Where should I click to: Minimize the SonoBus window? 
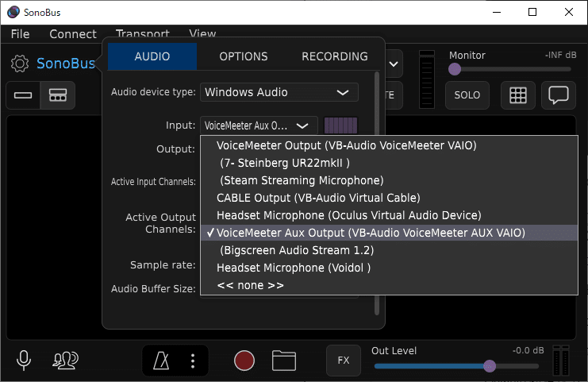[x=497, y=12]
